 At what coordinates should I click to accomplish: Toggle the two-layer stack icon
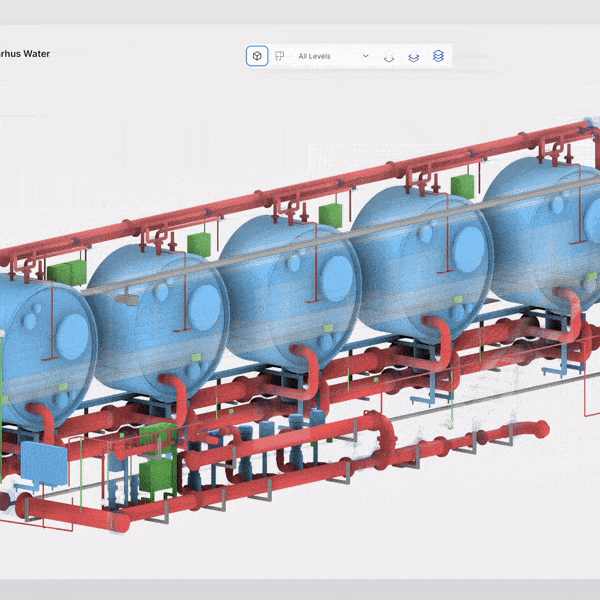pos(413,57)
